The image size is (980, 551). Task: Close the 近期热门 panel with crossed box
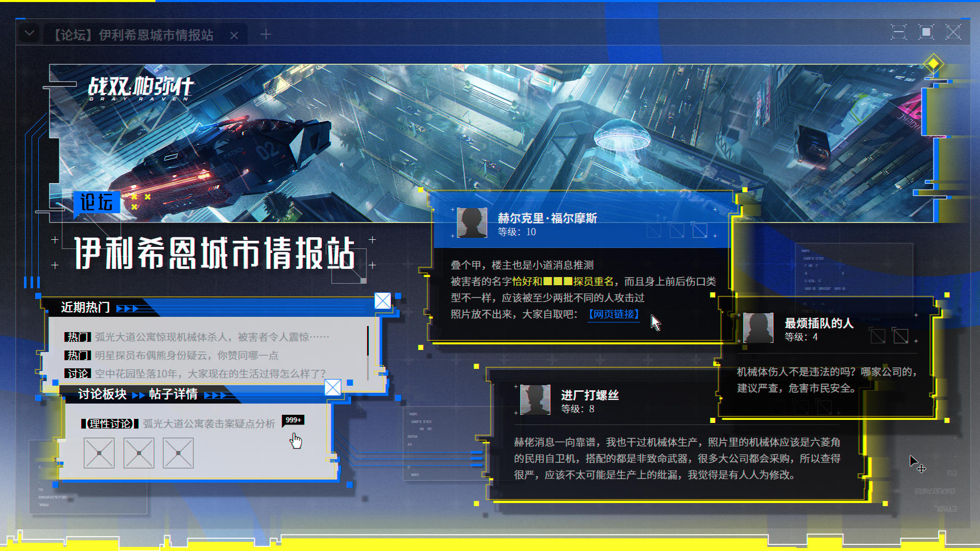click(383, 300)
